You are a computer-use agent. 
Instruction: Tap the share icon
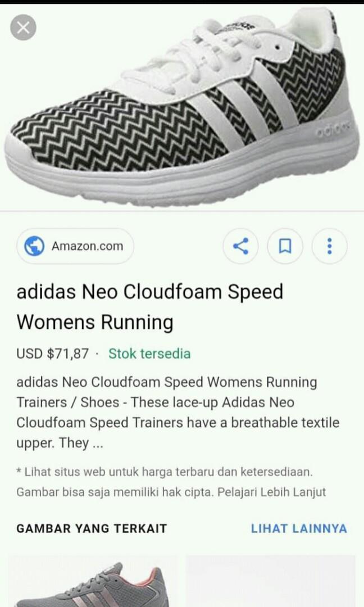click(241, 246)
